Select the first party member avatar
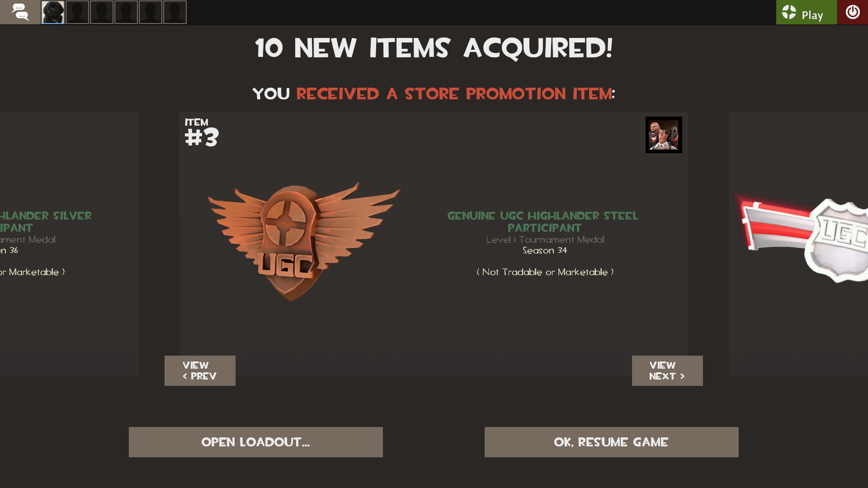The image size is (868, 488). pyautogui.click(x=53, y=12)
